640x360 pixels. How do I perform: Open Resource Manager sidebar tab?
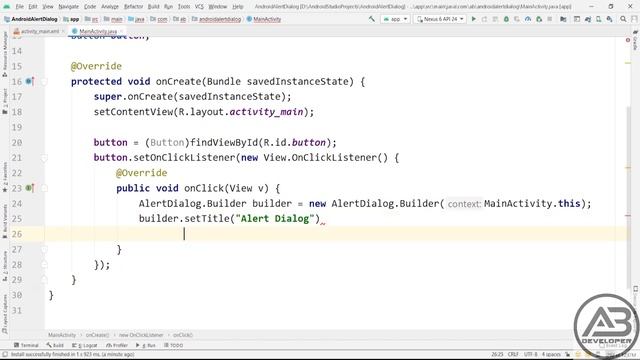tap(5, 54)
